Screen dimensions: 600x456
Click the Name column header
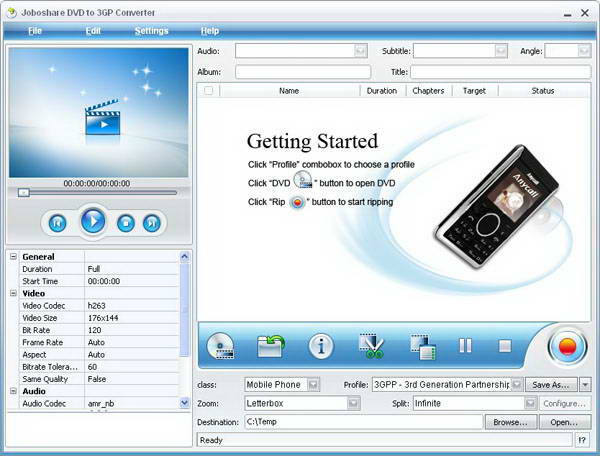pyautogui.click(x=289, y=91)
